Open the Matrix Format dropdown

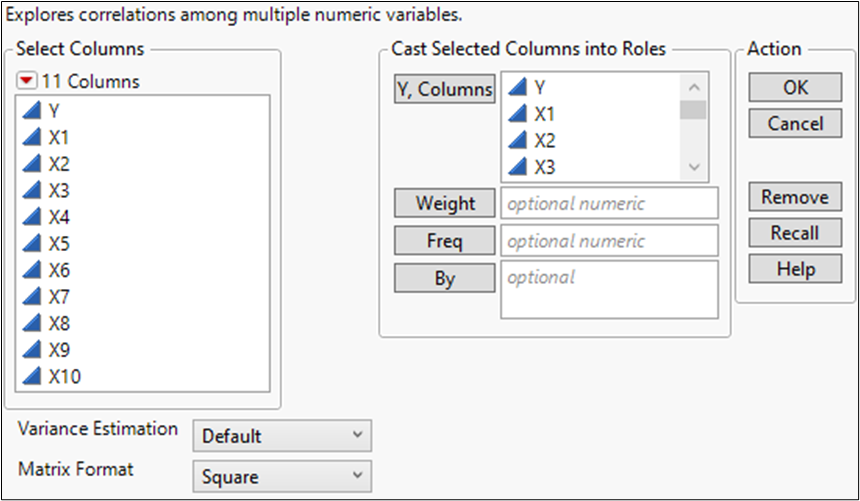[281, 477]
